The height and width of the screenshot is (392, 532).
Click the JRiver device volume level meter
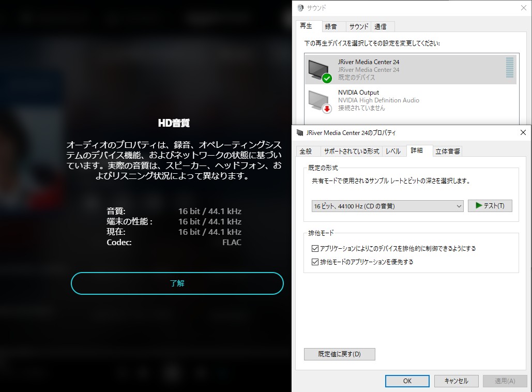tap(510, 68)
